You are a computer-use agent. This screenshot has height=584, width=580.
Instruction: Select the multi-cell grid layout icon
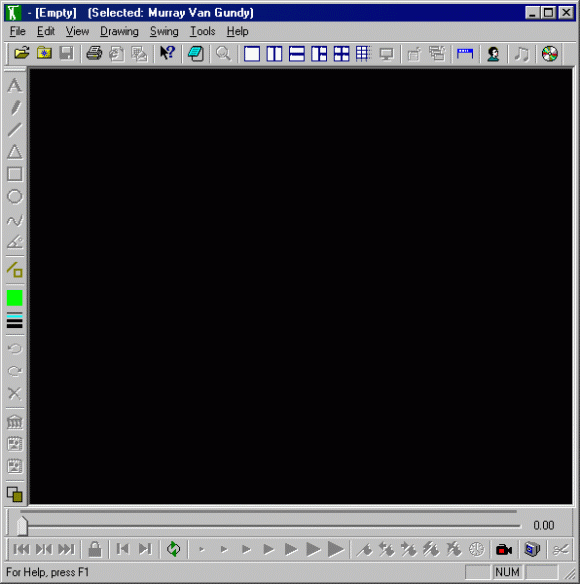(x=364, y=54)
